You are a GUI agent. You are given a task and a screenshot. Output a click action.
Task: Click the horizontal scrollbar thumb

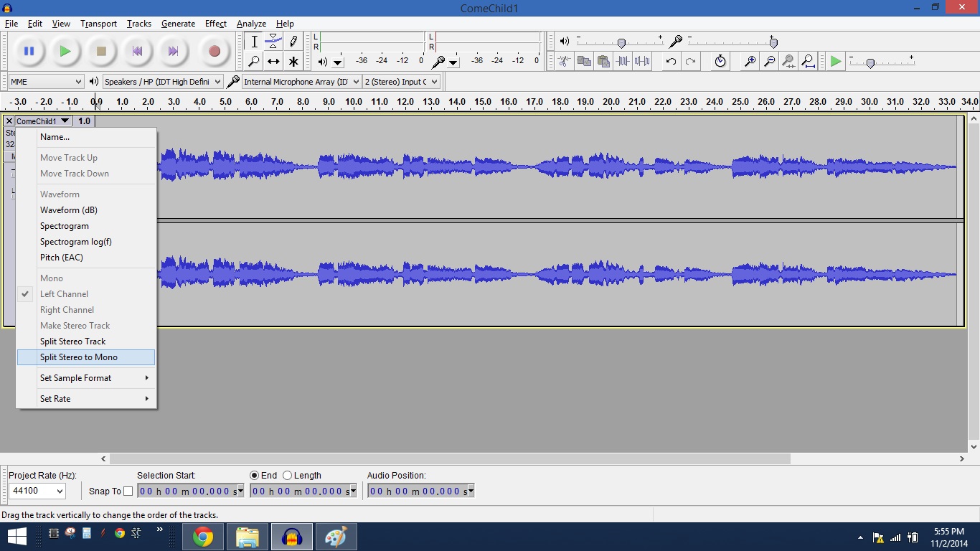pyautogui.click(x=450, y=458)
